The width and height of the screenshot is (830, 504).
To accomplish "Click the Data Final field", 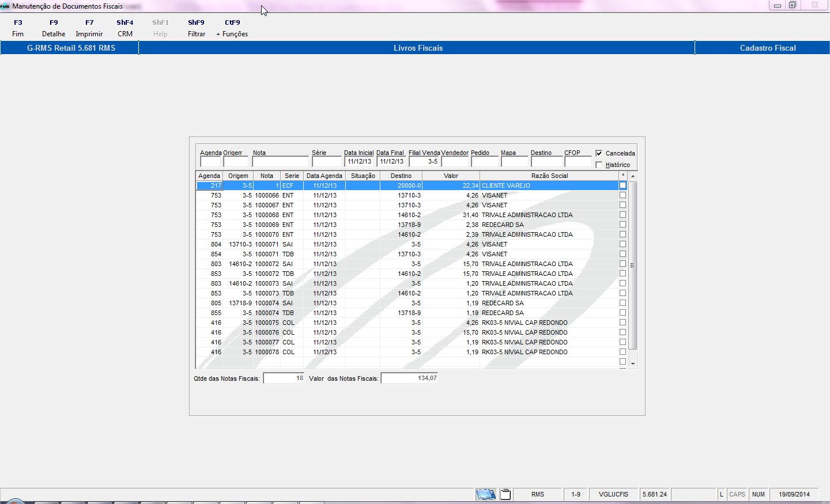I will (391, 162).
